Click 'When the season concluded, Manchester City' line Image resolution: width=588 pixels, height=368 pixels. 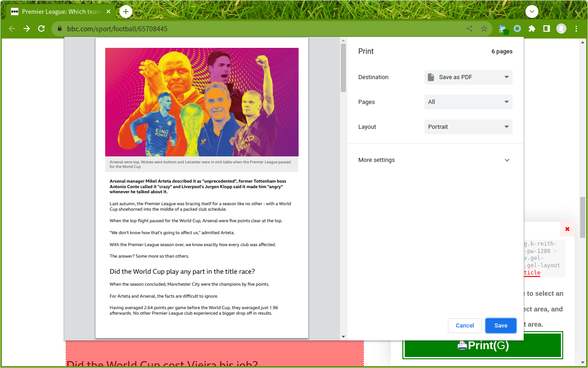(x=189, y=284)
